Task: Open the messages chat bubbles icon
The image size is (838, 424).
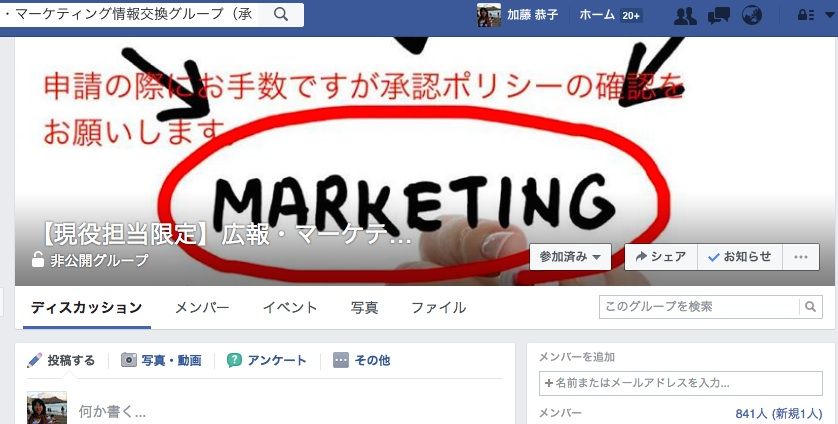Action: [719, 16]
